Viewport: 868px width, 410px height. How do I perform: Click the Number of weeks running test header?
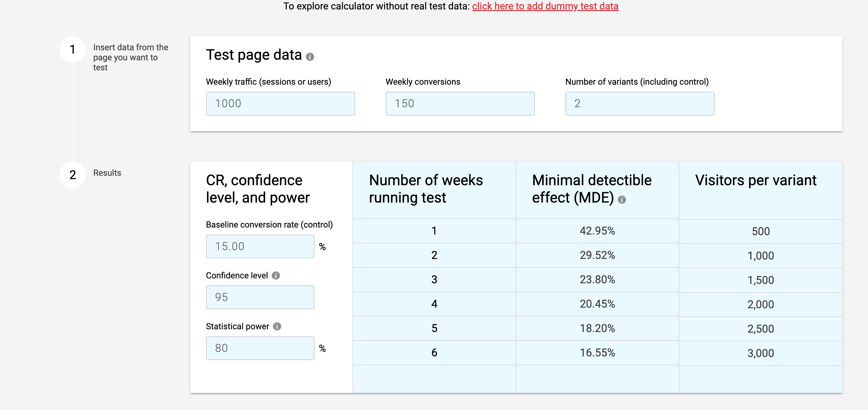point(426,189)
